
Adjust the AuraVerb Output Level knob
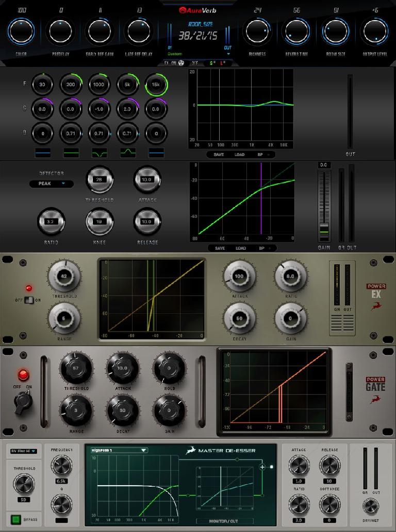(375, 31)
